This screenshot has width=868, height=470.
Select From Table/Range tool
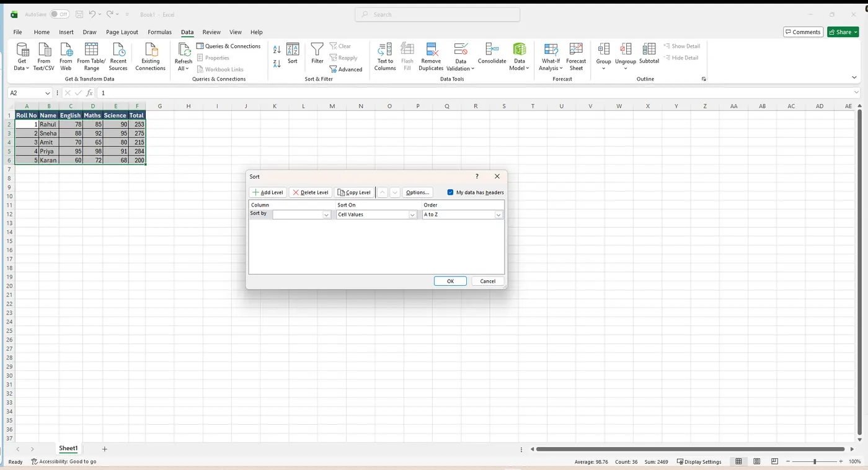pyautogui.click(x=91, y=56)
